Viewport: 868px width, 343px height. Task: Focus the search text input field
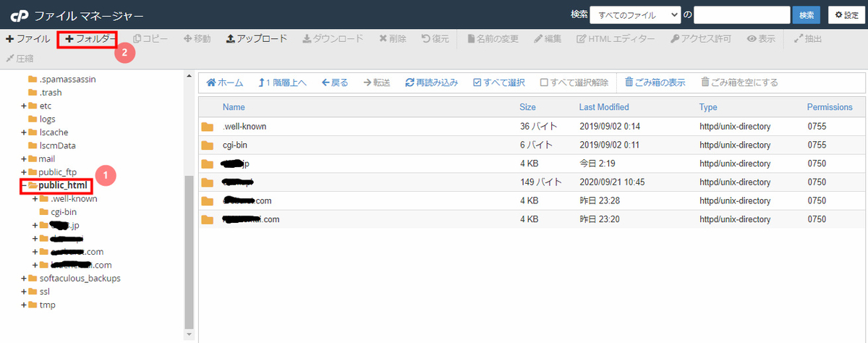(742, 14)
